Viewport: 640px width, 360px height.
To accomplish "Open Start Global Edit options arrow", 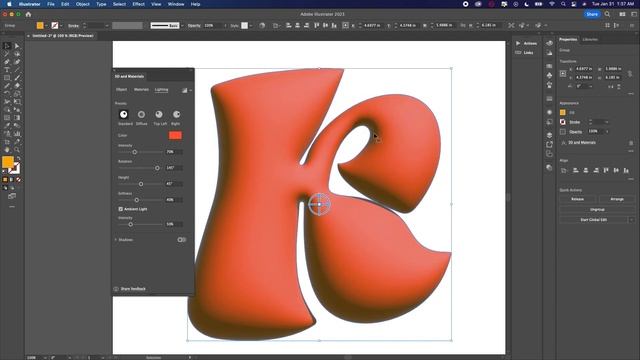I will click(x=631, y=220).
